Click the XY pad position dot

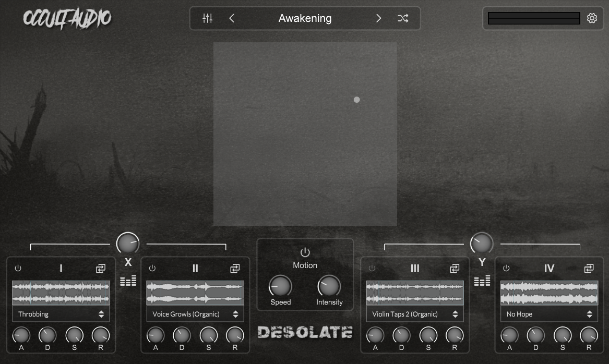[356, 100]
